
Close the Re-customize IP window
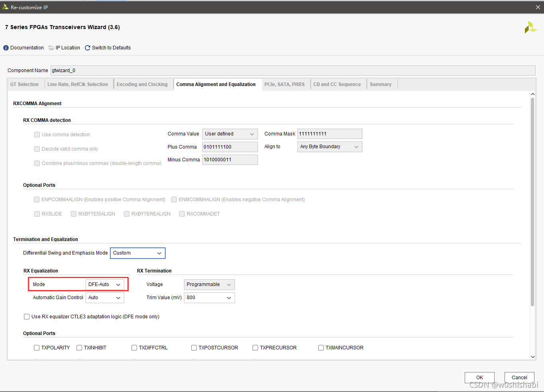(x=538, y=7)
